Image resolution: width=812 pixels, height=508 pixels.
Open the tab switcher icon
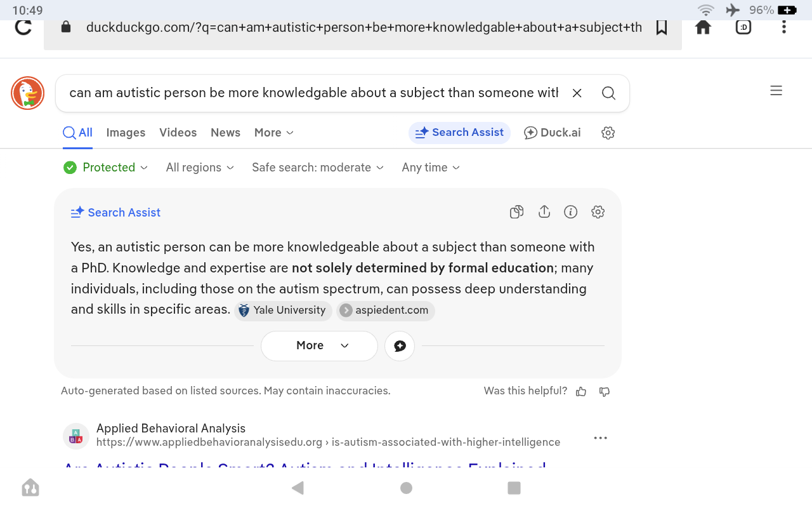coord(743,27)
